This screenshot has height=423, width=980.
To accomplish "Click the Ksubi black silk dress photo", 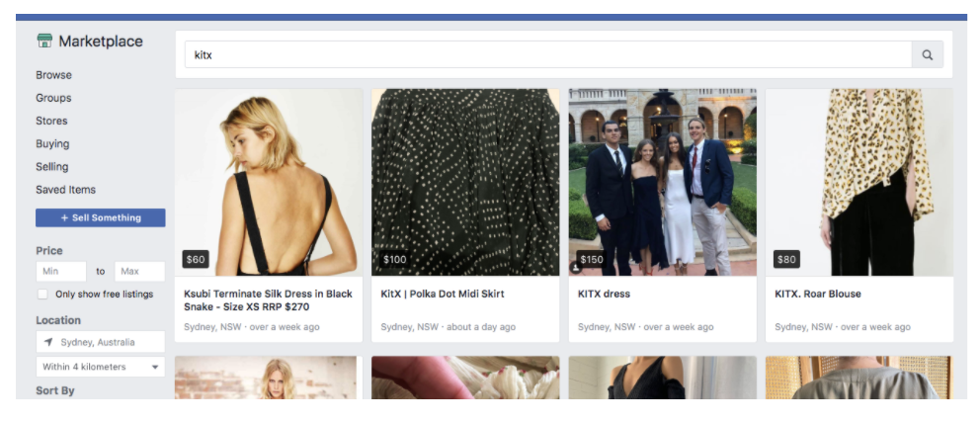I will tap(269, 182).
